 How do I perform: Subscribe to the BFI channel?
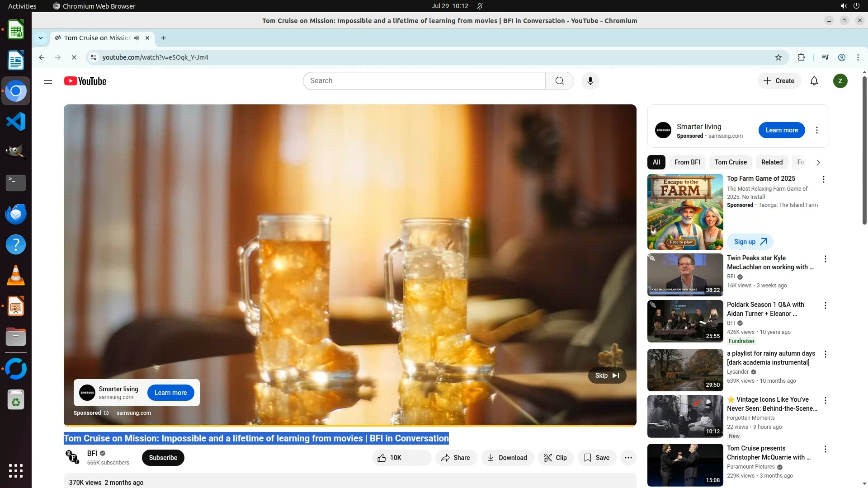click(163, 458)
